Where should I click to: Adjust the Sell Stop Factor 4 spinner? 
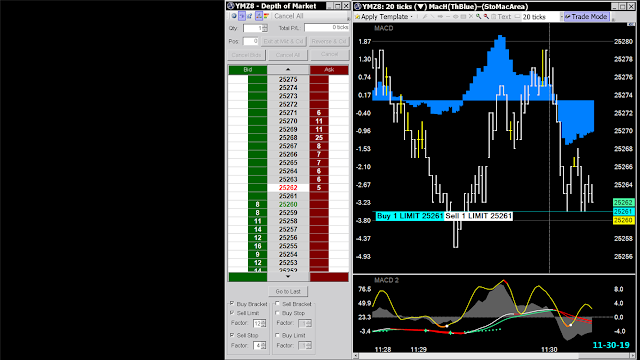tap(263, 345)
